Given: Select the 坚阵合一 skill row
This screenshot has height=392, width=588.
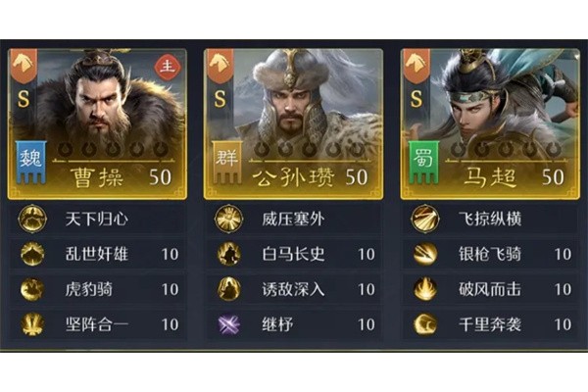Looking at the screenshot, I should click(x=97, y=324).
